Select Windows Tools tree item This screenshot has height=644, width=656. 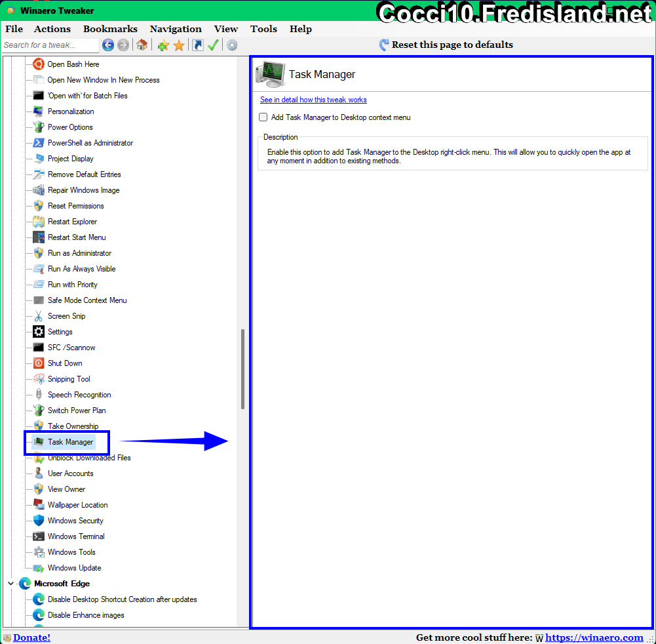coord(71,552)
